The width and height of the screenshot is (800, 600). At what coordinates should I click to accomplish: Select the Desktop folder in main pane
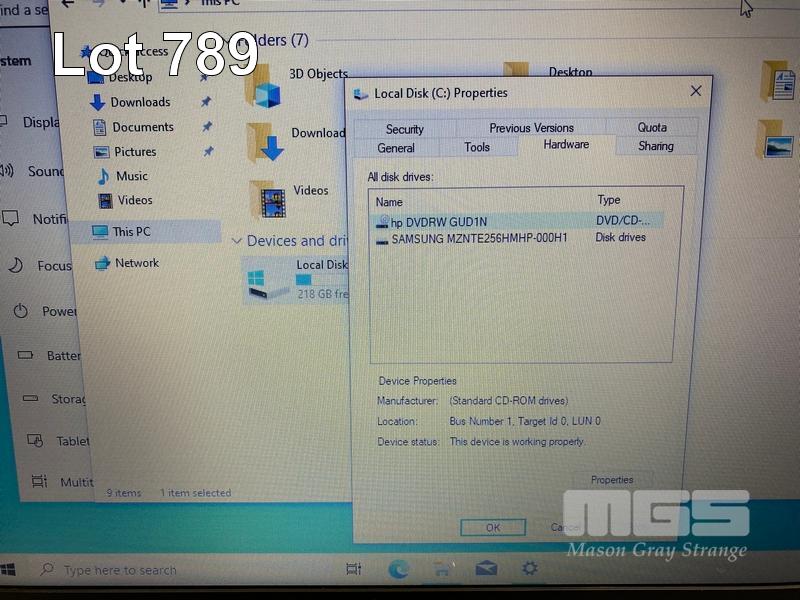[548, 70]
